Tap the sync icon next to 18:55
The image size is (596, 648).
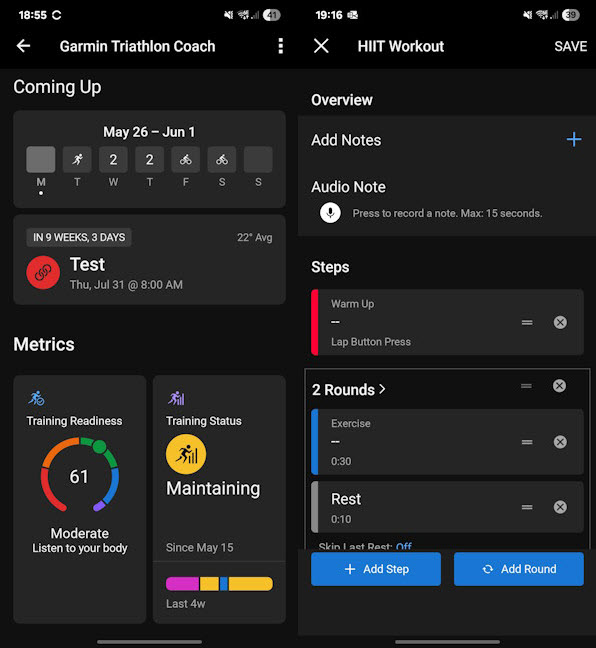(x=57, y=15)
